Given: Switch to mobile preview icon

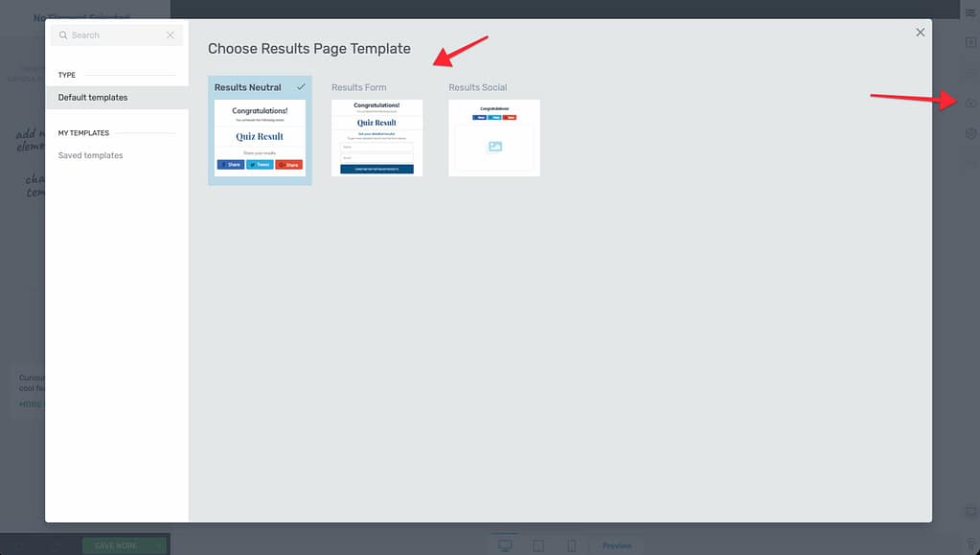Looking at the screenshot, I should pos(571,545).
